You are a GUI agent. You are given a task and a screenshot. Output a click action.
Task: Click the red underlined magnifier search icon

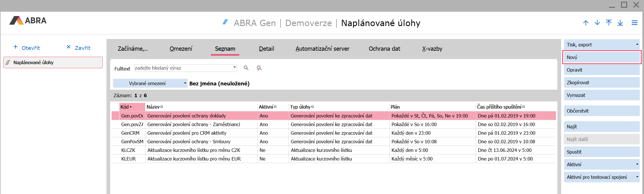pos(259,68)
